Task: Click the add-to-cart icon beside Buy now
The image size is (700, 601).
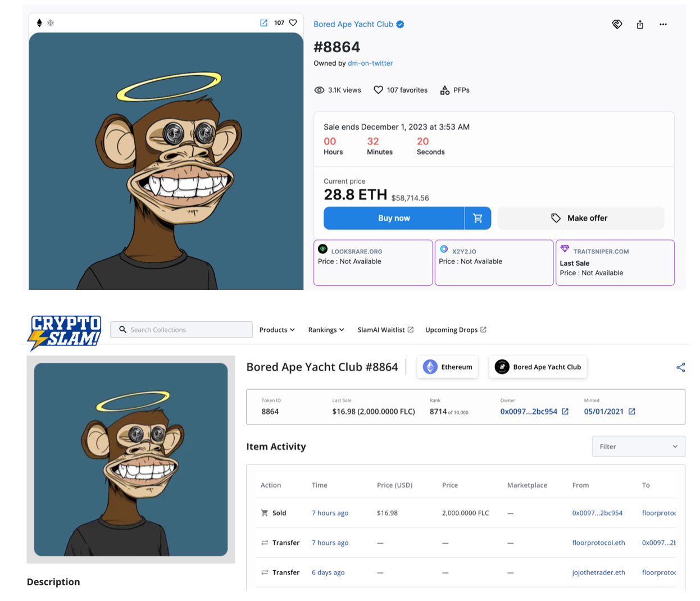Action: tap(478, 218)
